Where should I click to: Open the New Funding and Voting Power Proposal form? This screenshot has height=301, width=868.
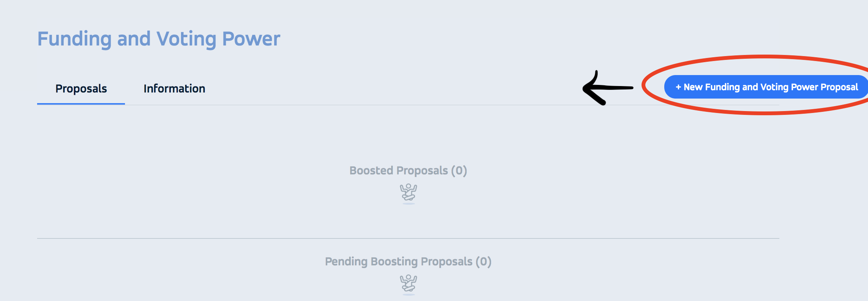[765, 87]
